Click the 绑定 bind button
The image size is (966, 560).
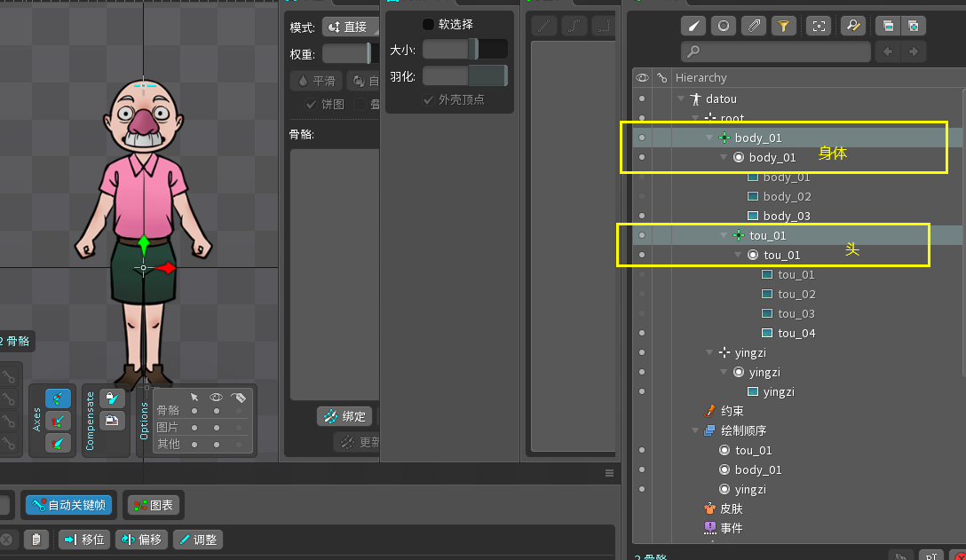pos(344,416)
